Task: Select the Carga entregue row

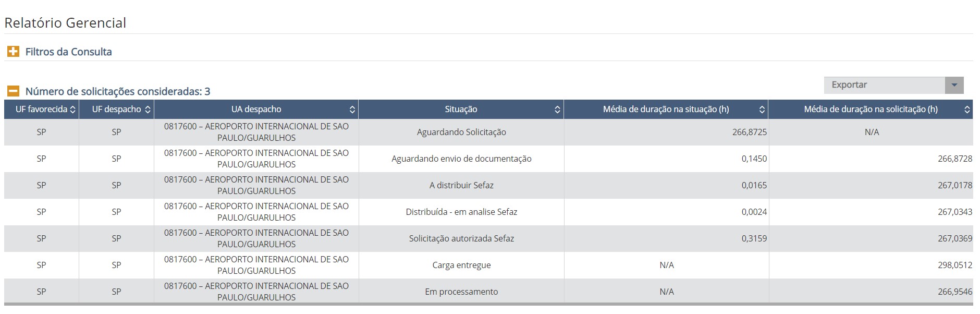Action: [461, 265]
